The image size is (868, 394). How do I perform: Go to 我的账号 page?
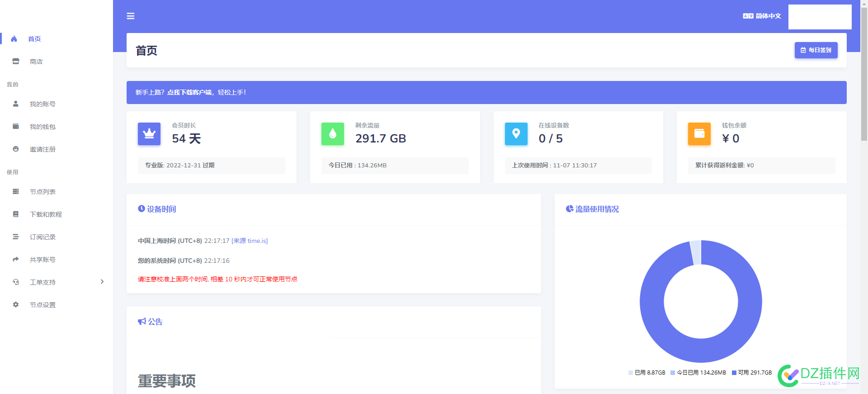click(x=42, y=104)
